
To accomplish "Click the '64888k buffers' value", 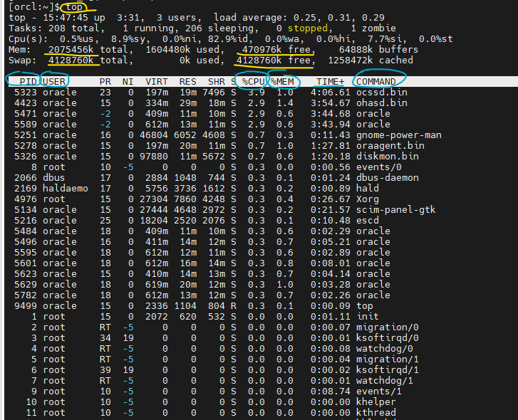I will coord(378,50).
